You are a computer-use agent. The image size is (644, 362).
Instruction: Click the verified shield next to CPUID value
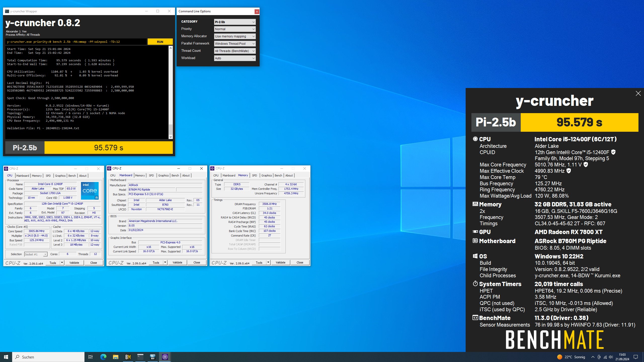coord(613,152)
